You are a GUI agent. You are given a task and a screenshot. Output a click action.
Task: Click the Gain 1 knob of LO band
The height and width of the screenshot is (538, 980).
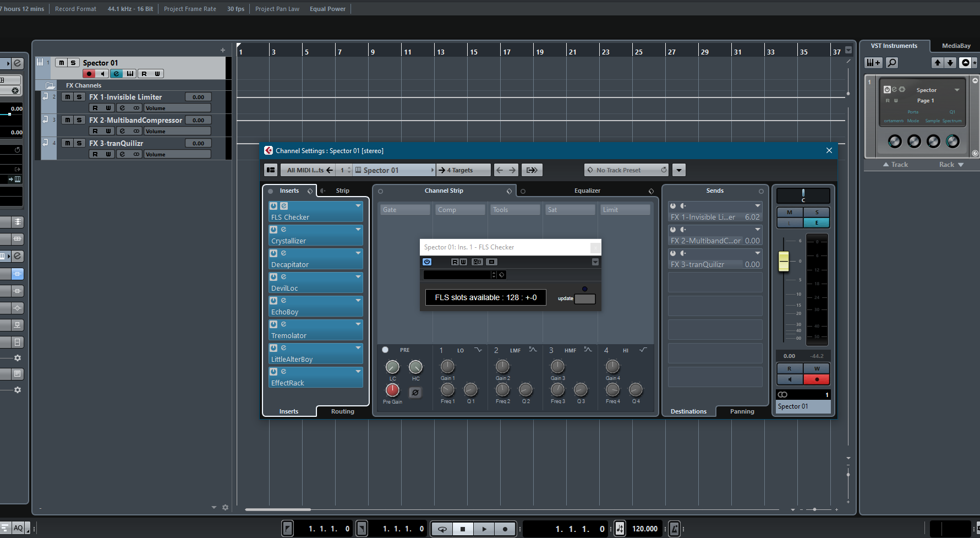coord(447,366)
